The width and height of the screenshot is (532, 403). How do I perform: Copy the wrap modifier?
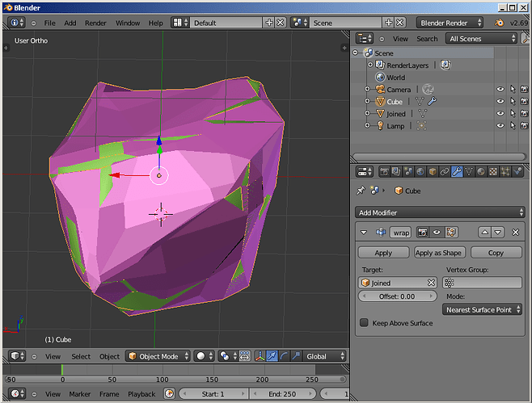tap(496, 253)
